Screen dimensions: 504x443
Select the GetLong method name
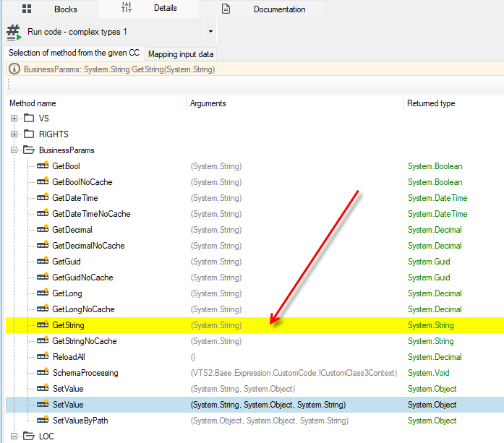[x=67, y=293]
